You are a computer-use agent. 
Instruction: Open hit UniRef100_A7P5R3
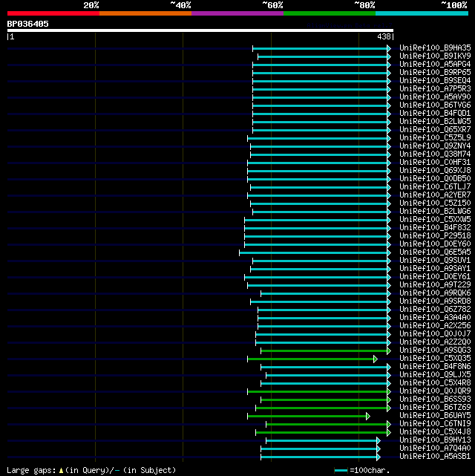coord(435,89)
